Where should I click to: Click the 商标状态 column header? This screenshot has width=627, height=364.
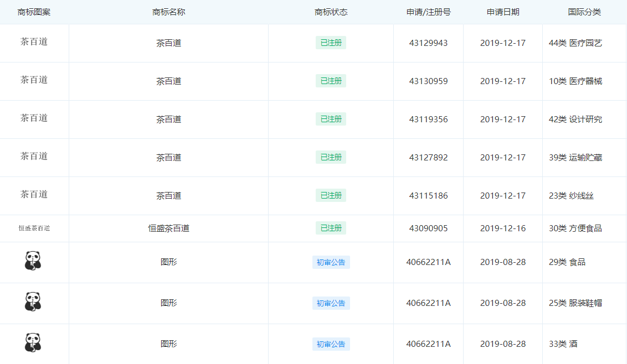331,12
